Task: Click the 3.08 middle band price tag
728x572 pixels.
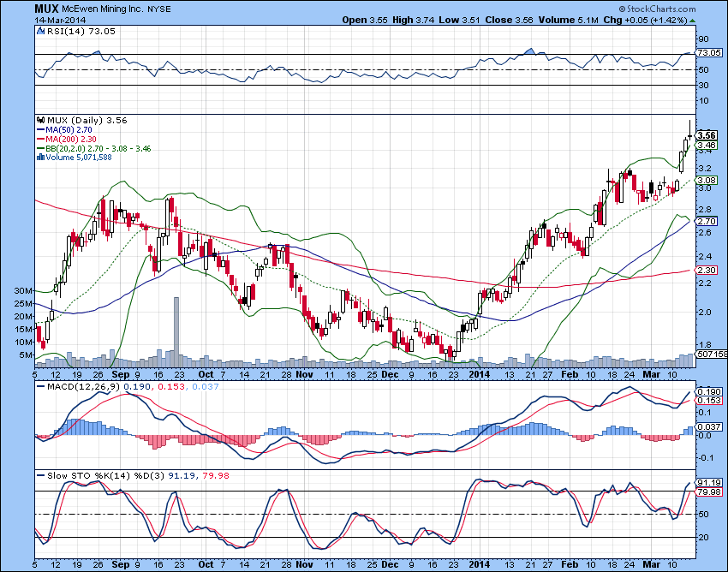Action: coord(706,180)
